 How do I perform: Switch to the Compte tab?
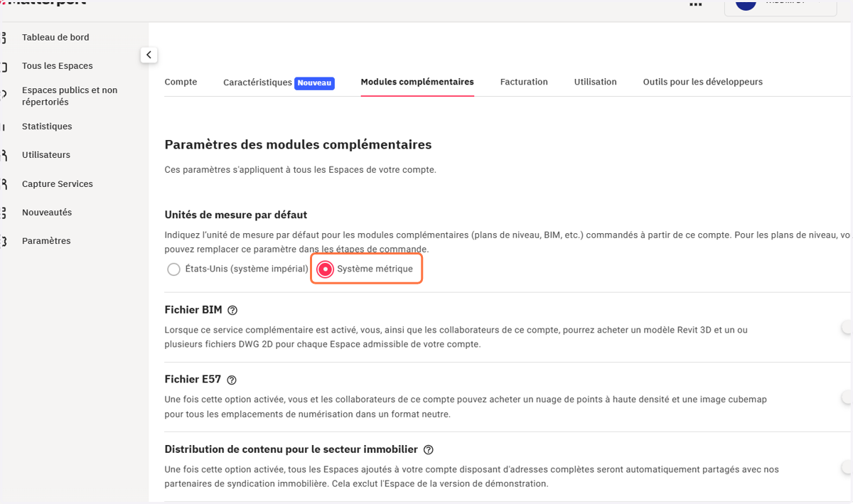(181, 82)
